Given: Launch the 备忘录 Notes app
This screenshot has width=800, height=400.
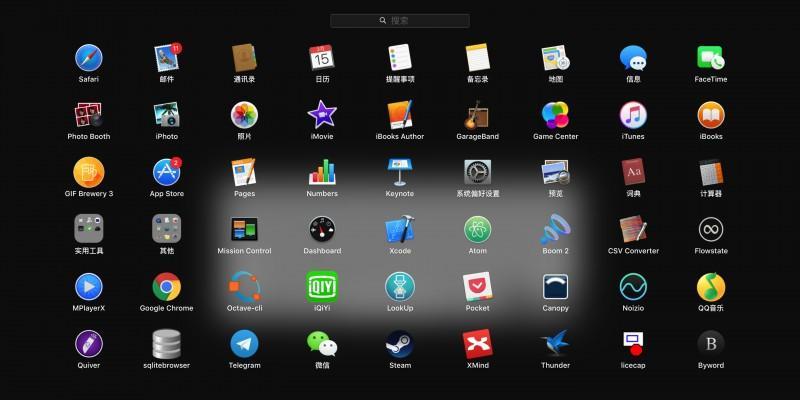Looking at the screenshot, I should pyautogui.click(x=478, y=58).
